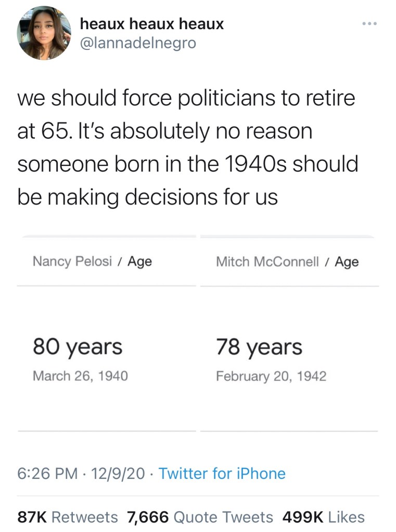Click the display name heaux heaux heaux
Viewport: 396px width, 532px height.
[152, 23]
